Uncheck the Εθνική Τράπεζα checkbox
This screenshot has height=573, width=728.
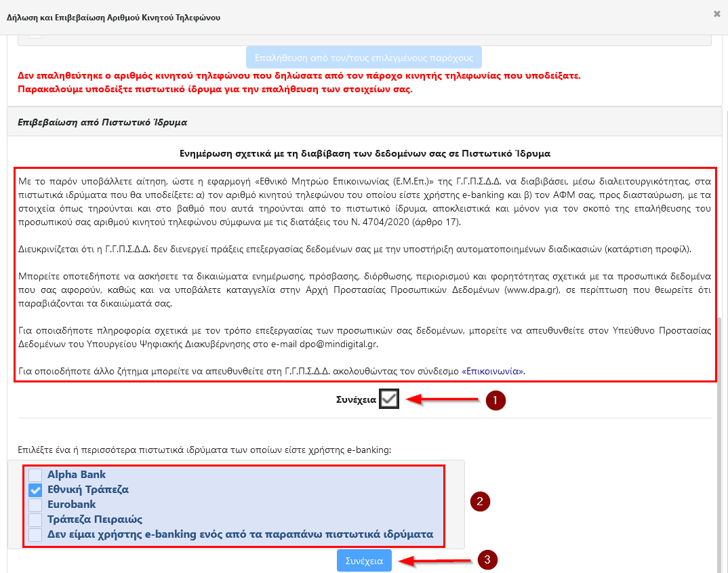point(35,490)
